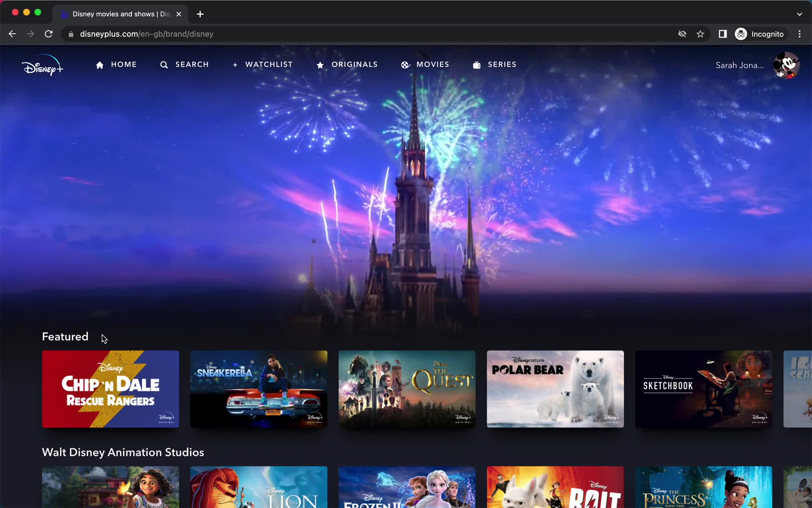Click the Series TV icon
The width and height of the screenshot is (812, 508).
pos(477,65)
